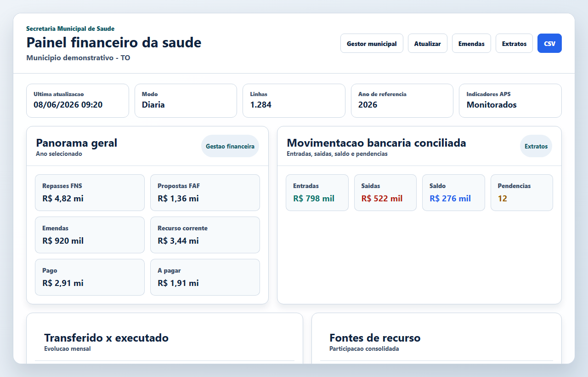Screen dimensions: 588x377
Task: Refresh data with the Atualizar button
Action: tap(427, 43)
